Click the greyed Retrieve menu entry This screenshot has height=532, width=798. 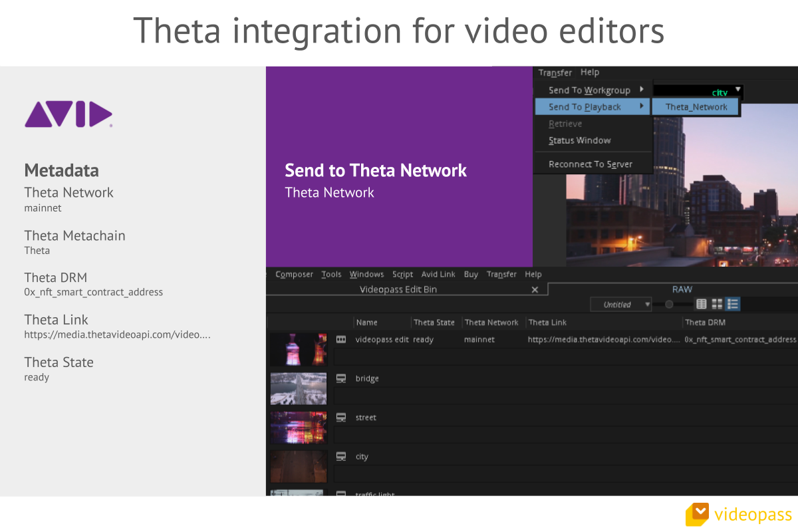click(x=565, y=124)
